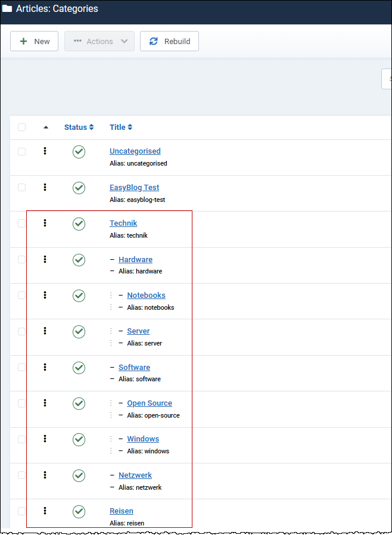Click the Title column sort control
The image size is (392, 535).
(121, 127)
